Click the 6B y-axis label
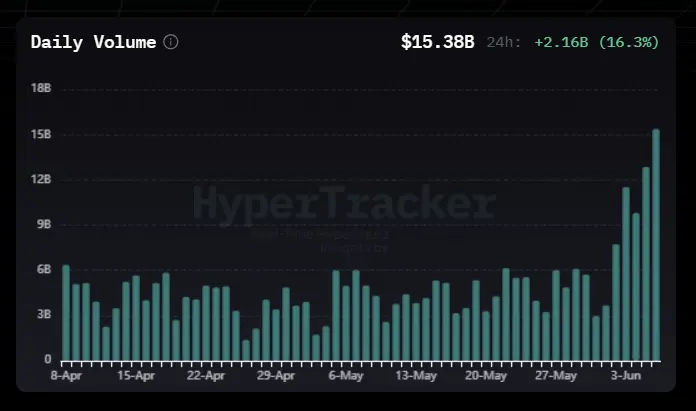The height and width of the screenshot is (411, 696). pyautogui.click(x=44, y=269)
